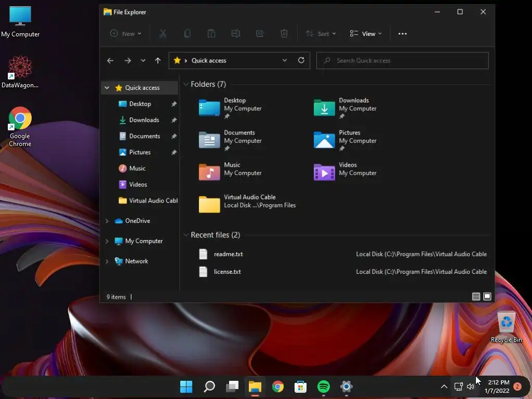Switch to large thumbnails view icon
This screenshot has width=532, height=399.
(487, 297)
